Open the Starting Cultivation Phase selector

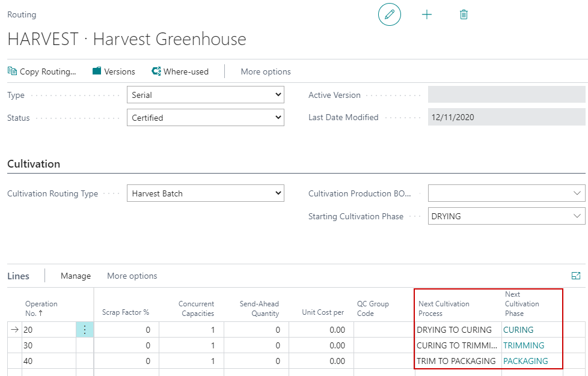point(578,216)
